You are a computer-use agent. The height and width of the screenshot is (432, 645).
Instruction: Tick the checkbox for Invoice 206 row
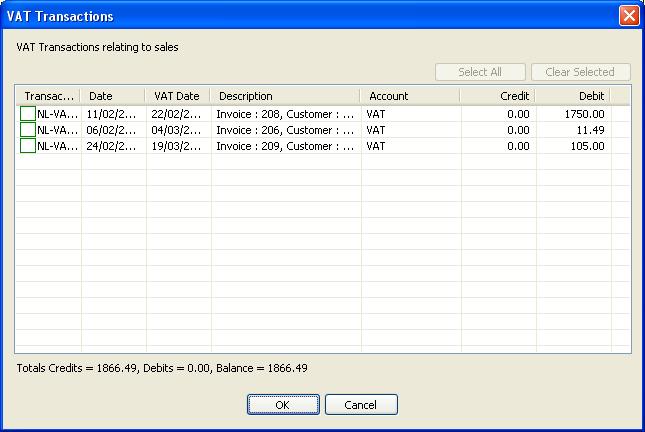[28, 130]
